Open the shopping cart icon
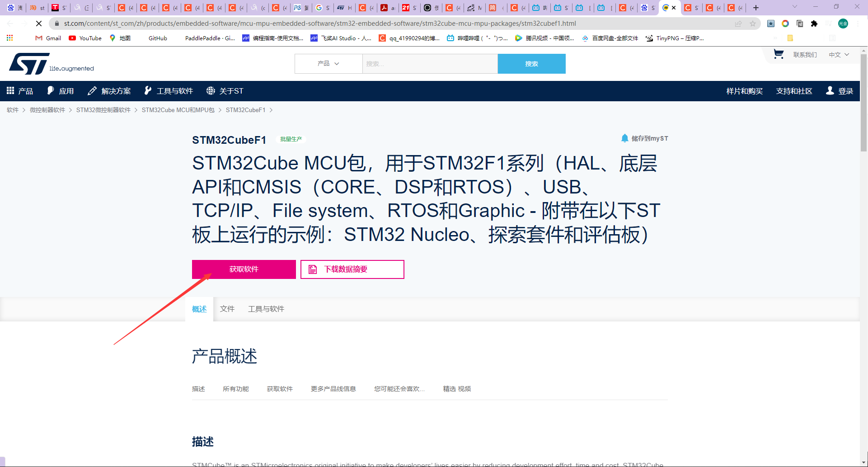Viewport: 868px width, 467px height. click(x=778, y=54)
